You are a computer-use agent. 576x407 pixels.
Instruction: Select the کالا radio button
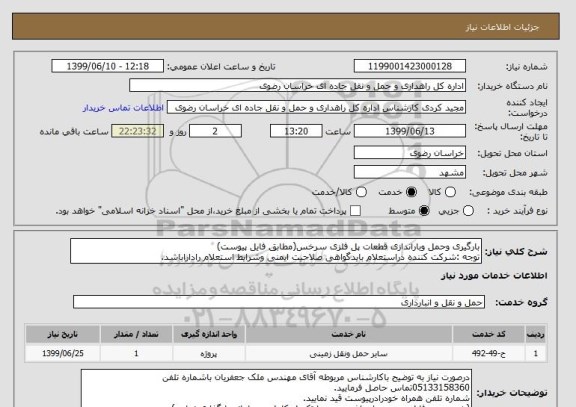pos(450,192)
